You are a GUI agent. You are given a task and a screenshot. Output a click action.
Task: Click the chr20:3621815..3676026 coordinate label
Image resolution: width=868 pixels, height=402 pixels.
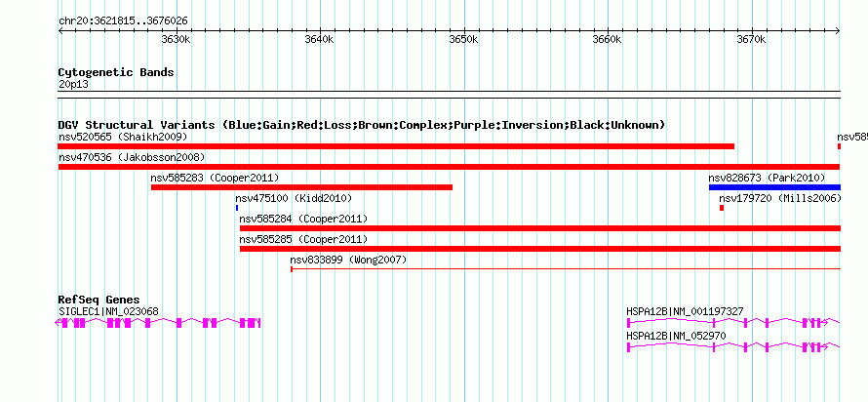(x=123, y=21)
